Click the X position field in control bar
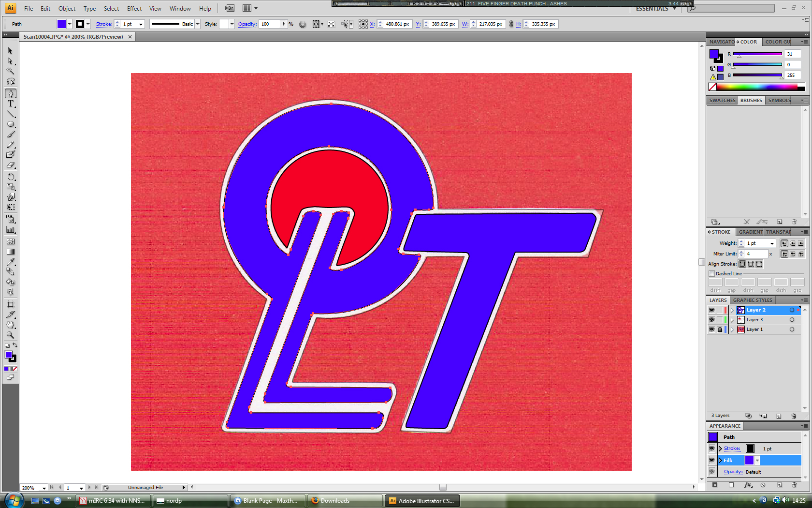The image size is (812, 508). tap(397, 24)
